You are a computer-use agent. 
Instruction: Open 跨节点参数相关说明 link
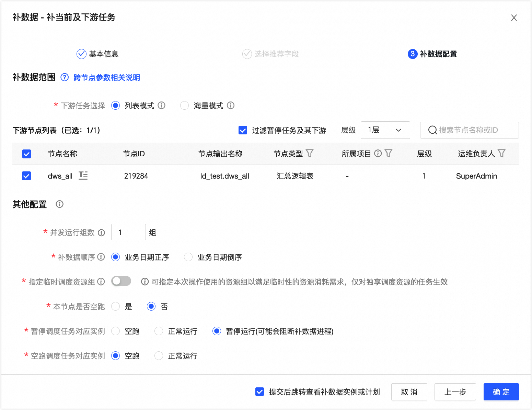(107, 77)
